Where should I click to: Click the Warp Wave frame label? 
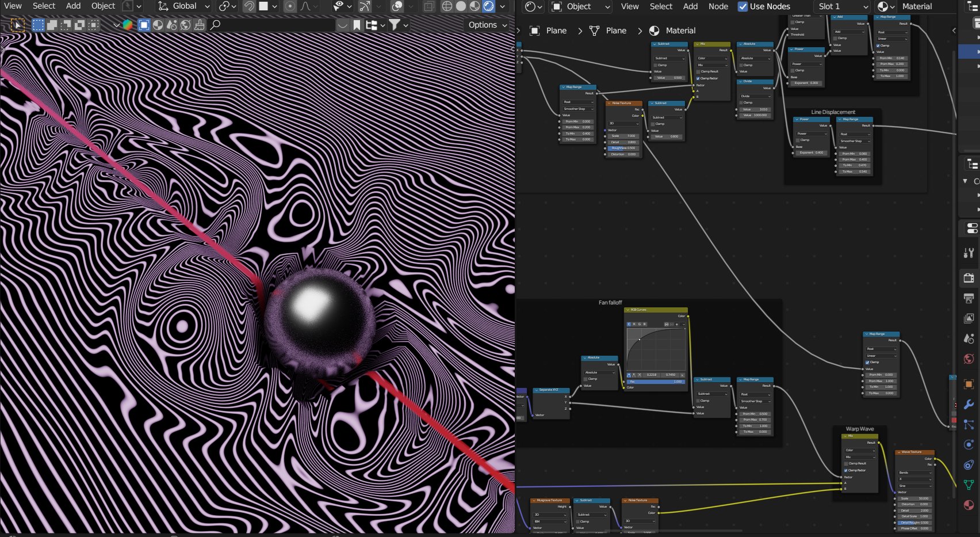860,429
